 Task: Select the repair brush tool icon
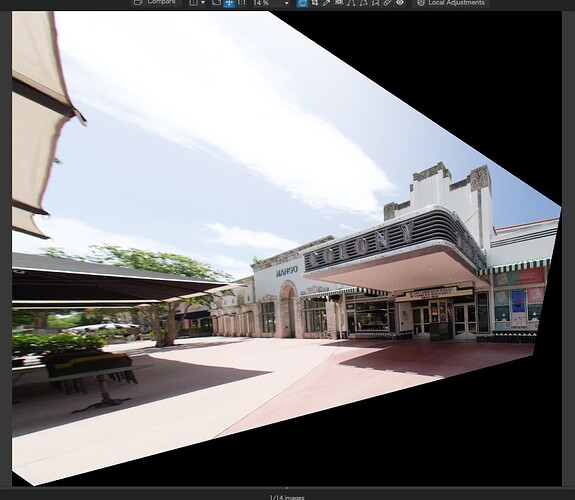[x=388, y=3]
